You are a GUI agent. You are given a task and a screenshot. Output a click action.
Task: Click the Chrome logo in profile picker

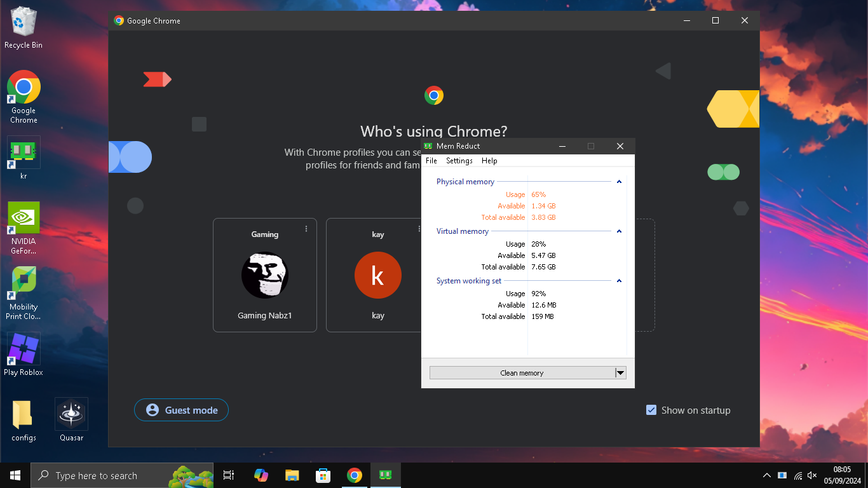pyautogui.click(x=434, y=96)
